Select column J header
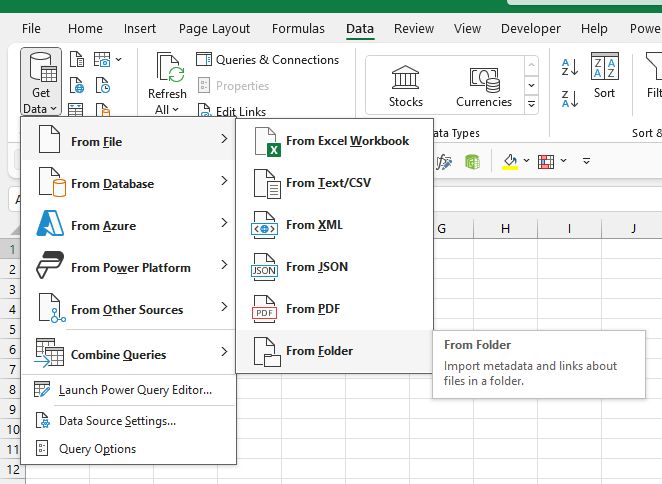The image size is (662, 484). (x=632, y=228)
